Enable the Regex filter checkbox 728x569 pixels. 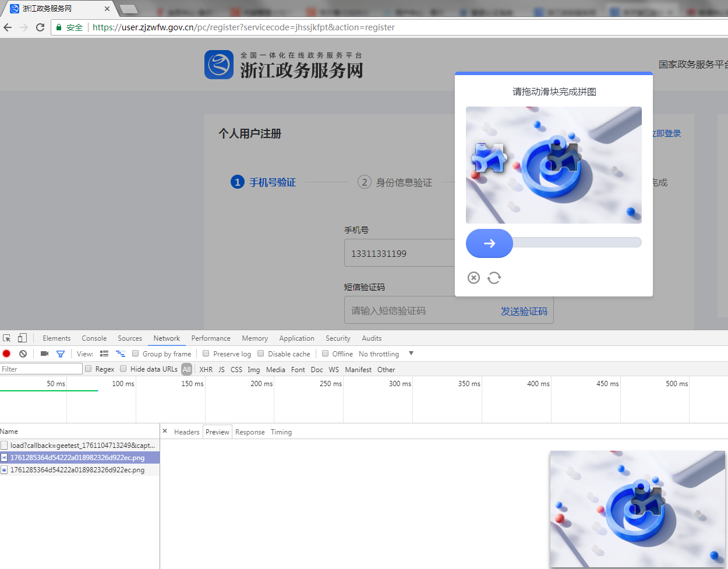[89, 369]
